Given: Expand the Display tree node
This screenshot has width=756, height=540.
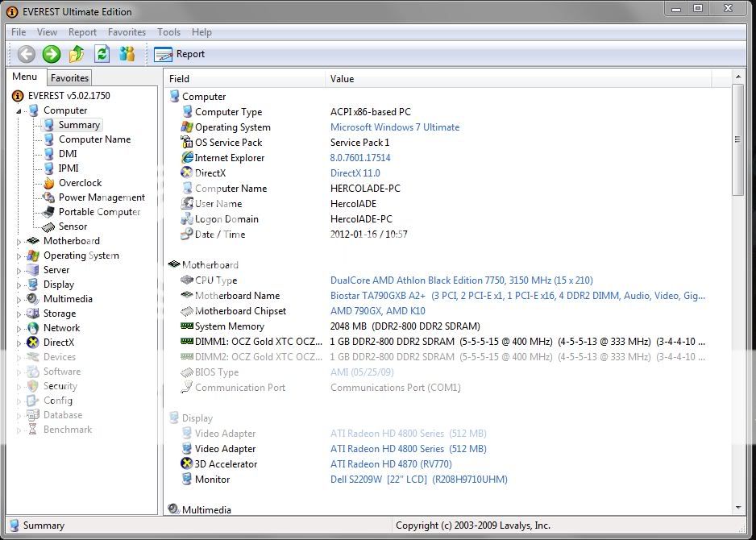Looking at the screenshot, I should tap(19, 285).
